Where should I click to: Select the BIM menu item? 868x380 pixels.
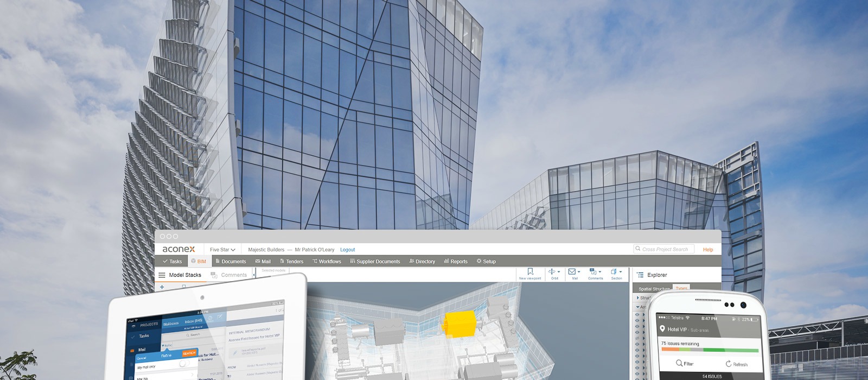coord(199,261)
